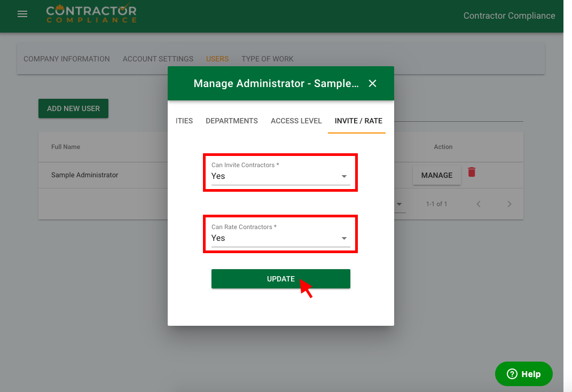Viewport: 572px width, 392px height.
Task: Close the Manage Administrator dialog
Action: point(373,83)
